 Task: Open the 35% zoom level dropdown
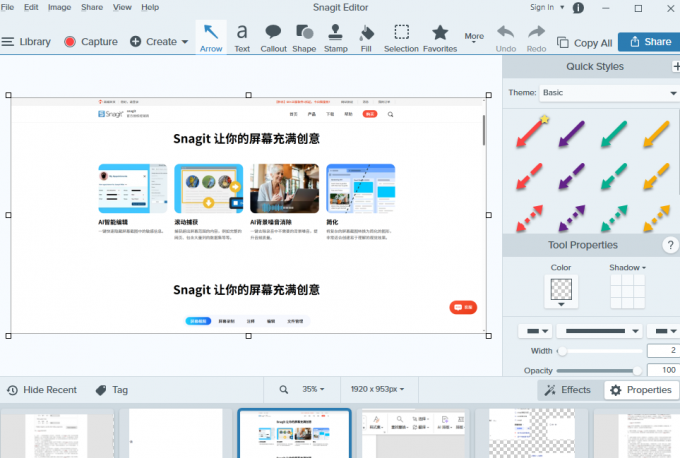pos(313,389)
